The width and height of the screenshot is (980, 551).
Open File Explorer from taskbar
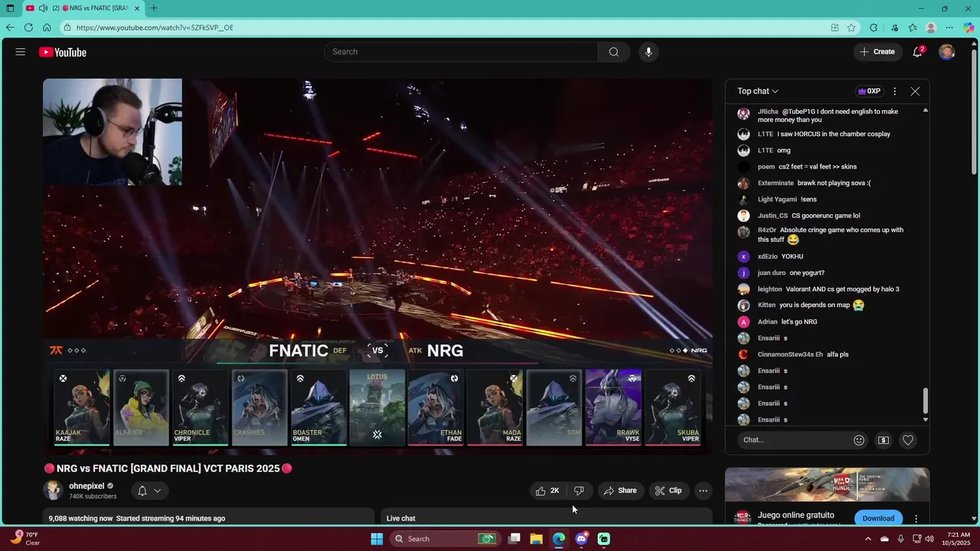click(x=537, y=539)
